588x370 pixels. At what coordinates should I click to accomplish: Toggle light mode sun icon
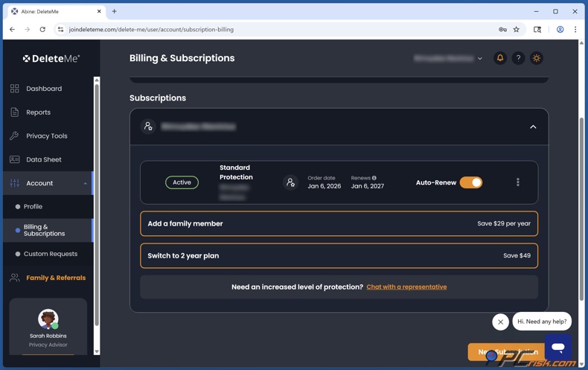pos(537,58)
